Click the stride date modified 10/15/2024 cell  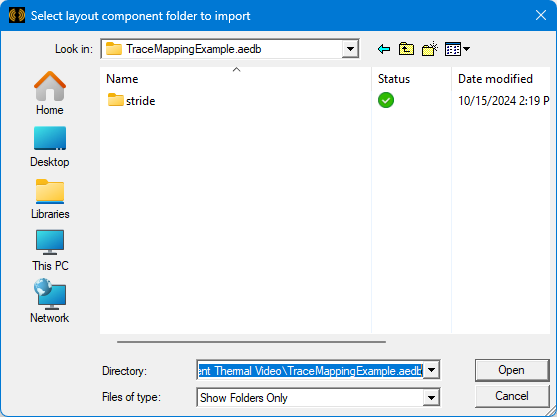coord(503,101)
